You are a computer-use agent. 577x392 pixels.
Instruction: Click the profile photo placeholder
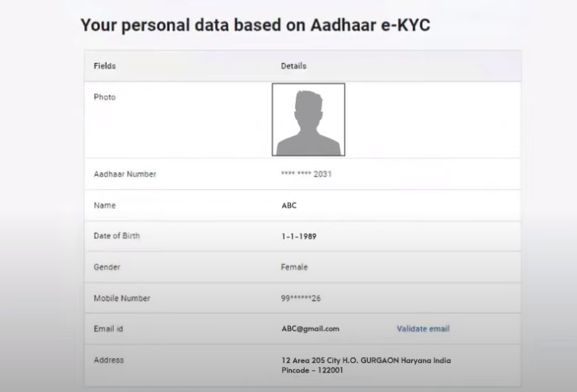pos(308,120)
